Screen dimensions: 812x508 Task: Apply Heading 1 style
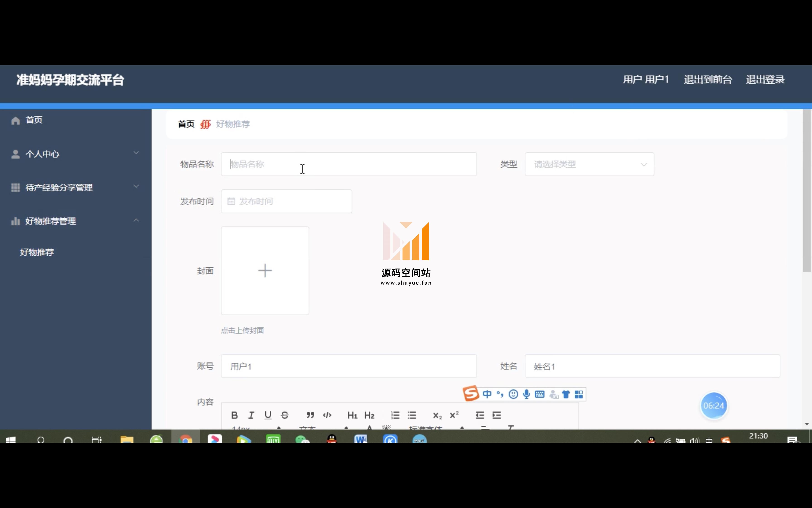(352, 415)
